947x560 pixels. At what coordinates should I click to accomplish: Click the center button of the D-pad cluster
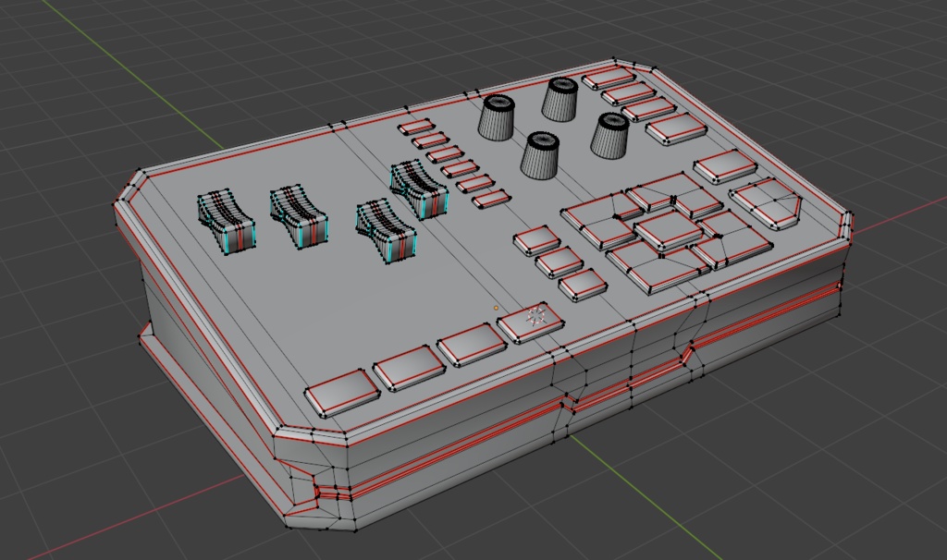click(x=666, y=231)
